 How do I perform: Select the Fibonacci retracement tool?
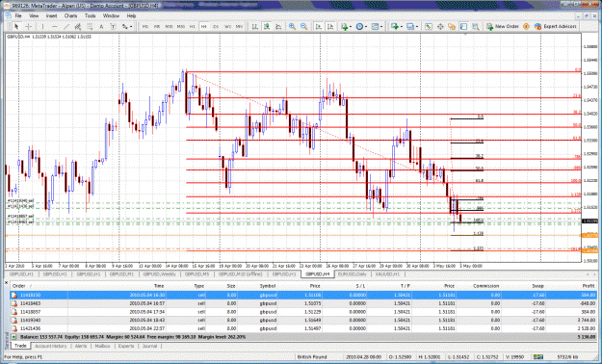90,27
